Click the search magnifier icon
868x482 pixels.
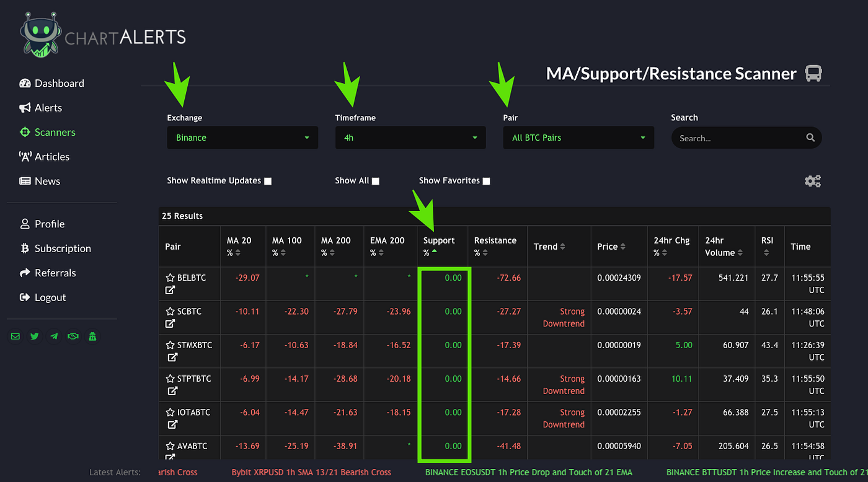[810, 138]
